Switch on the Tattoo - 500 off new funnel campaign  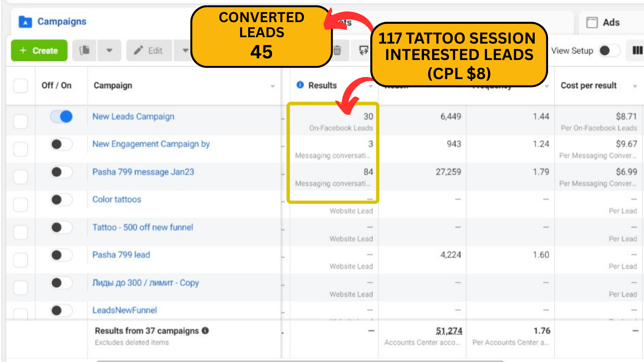tap(61, 228)
